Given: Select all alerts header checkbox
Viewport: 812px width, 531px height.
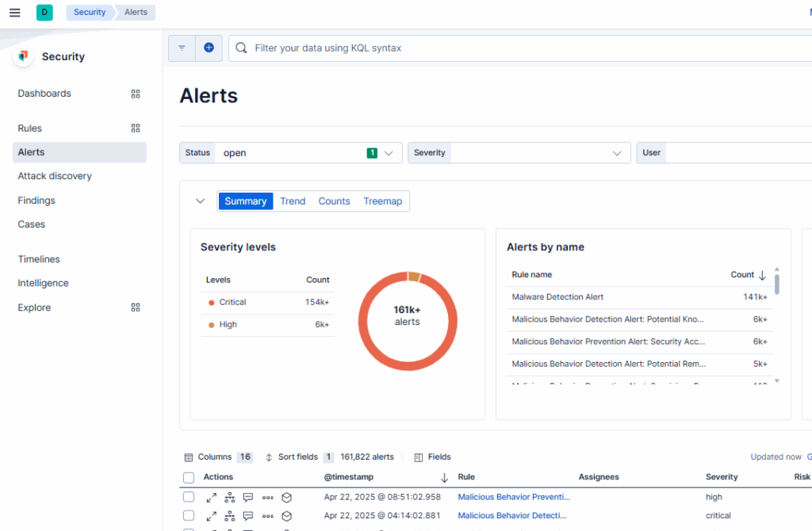Looking at the screenshot, I should point(189,478).
